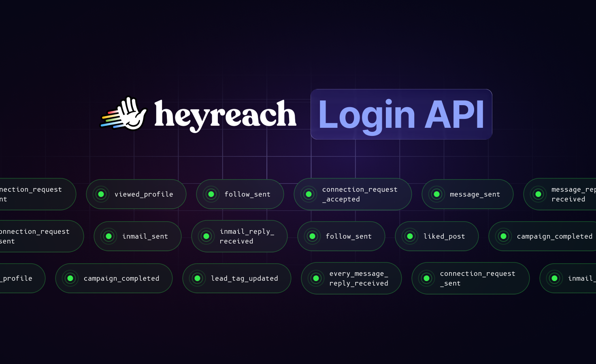Click the green dot on liked_post pill
The width and height of the screenshot is (596, 364).
coord(410,236)
